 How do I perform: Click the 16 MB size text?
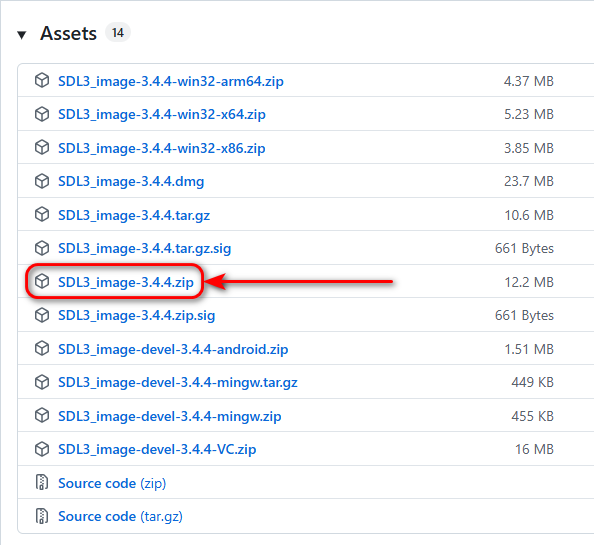pos(534,449)
